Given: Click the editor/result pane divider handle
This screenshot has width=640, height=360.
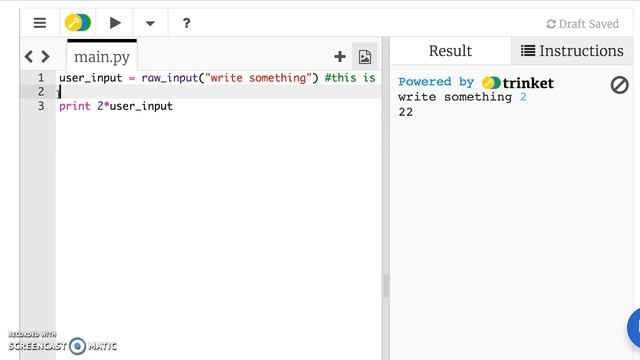Looking at the screenshot, I should pyautogui.click(x=385, y=286).
